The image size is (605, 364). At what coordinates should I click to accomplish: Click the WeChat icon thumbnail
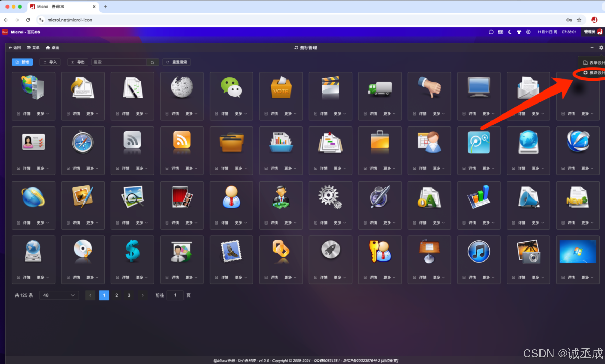(x=232, y=87)
